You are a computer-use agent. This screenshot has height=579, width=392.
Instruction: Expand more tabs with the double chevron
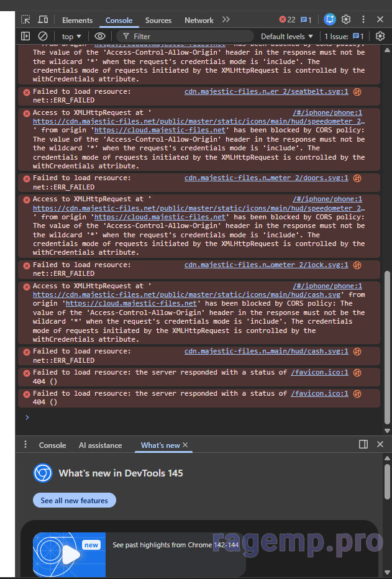pyautogui.click(x=226, y=20)
